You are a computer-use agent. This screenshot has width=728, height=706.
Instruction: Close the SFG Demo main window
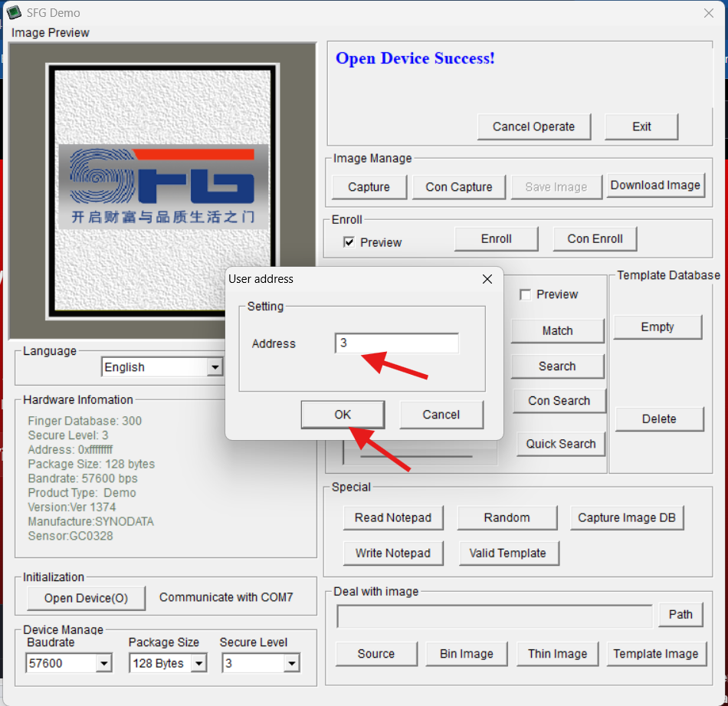pyautogui.click(x=709, y=13)
